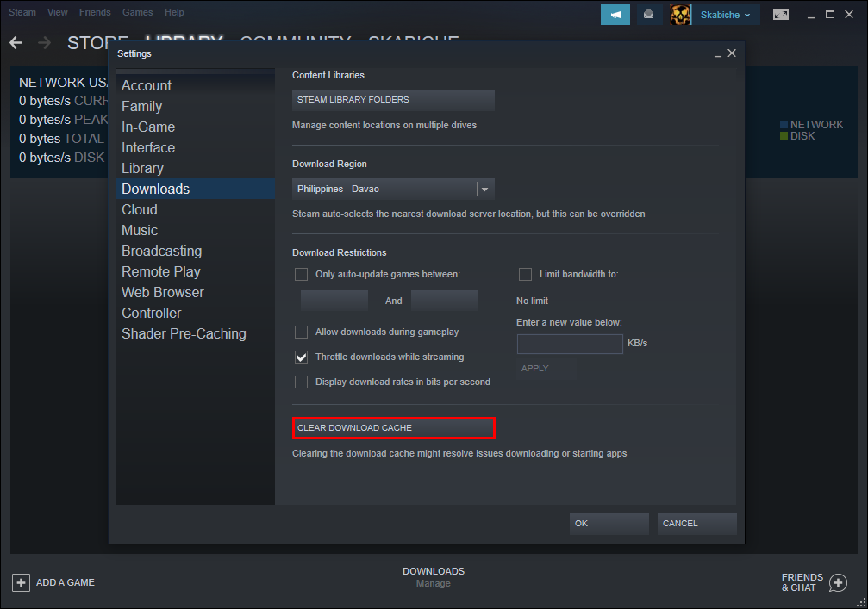
Task: Select Web Browser settings category
Action: (x=196, y=292)
